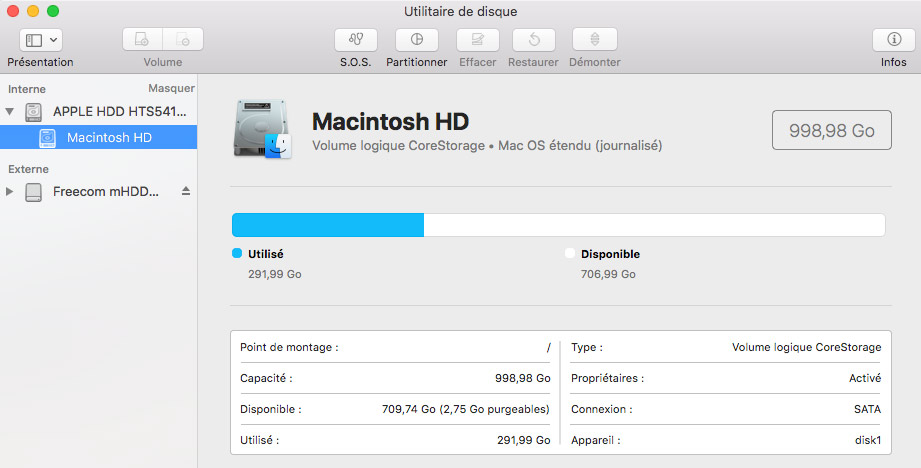Zoom the window with green button

click(53, 11)
